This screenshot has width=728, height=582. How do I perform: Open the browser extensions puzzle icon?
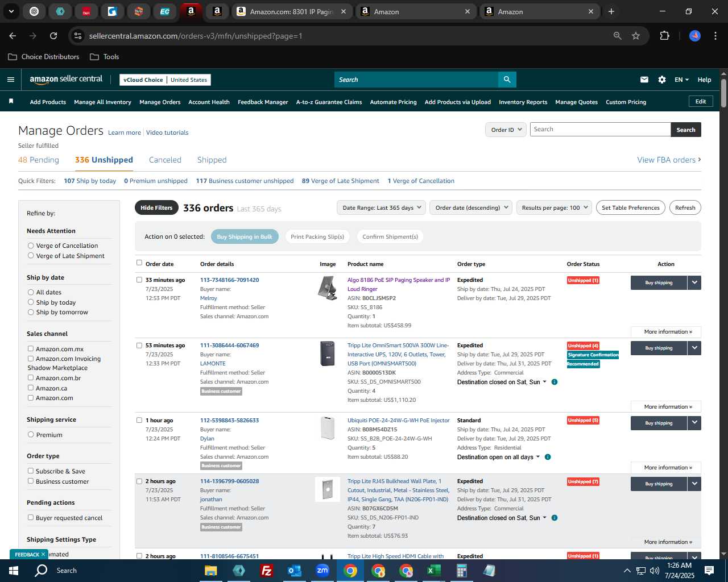(x=664, y=36)
